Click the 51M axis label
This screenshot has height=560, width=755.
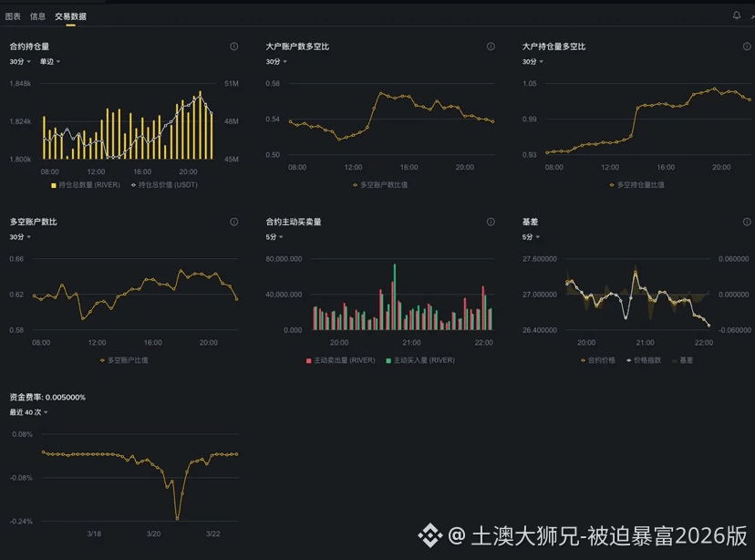[x=231, y=83]
